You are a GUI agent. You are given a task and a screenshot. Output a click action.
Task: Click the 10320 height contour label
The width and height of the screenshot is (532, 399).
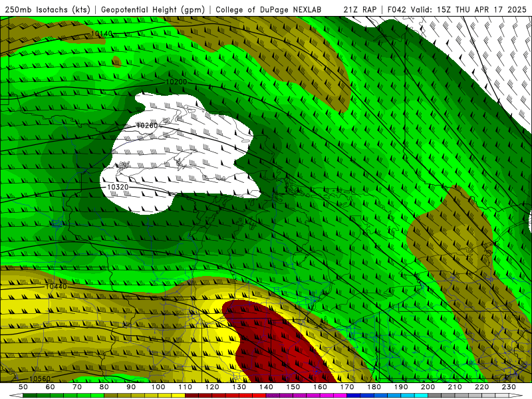pyautogui.click(x=118, y=187)
